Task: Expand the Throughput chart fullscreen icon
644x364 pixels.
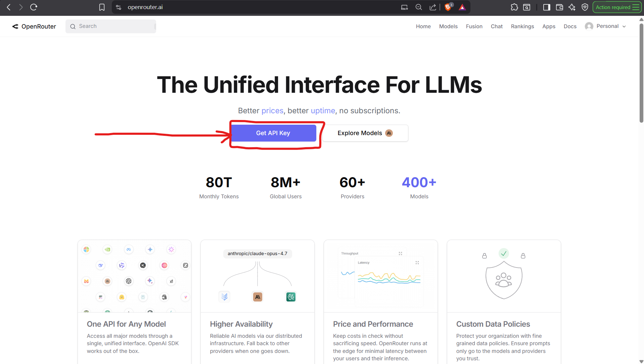Action: [400, 253]
